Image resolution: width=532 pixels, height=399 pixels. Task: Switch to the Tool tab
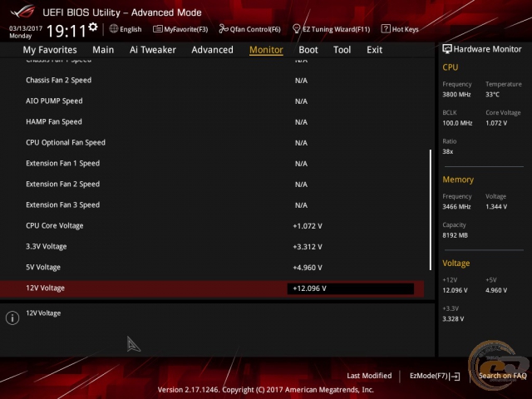pos(342,50)
